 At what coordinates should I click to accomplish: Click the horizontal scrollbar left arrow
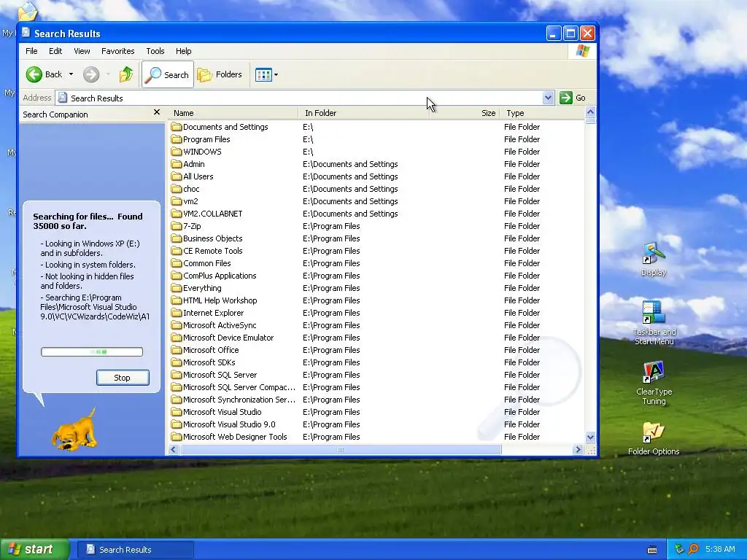point(173,449)
